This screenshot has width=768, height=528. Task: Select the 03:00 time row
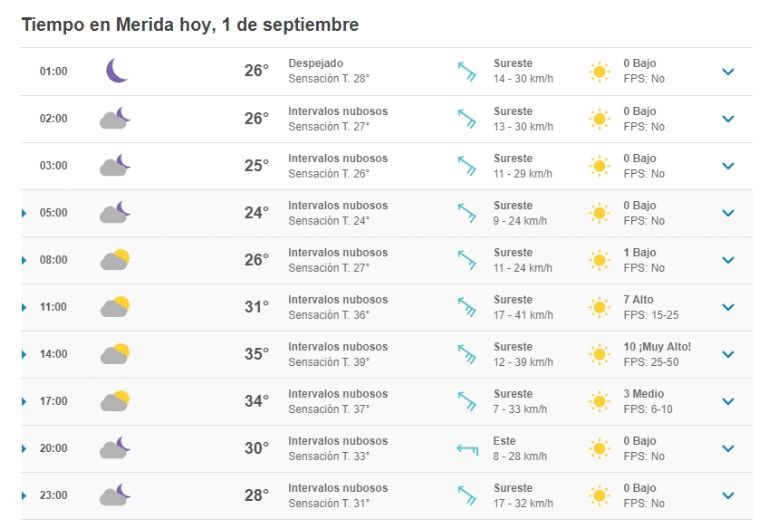pyautogui.click(x=386, y=166)
